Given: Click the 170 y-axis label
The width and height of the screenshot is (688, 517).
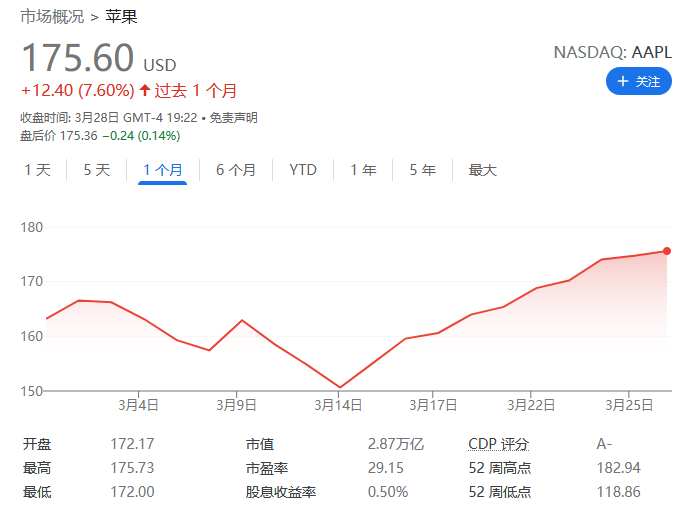Looking at the screenshot, I should tap(32, 281).
